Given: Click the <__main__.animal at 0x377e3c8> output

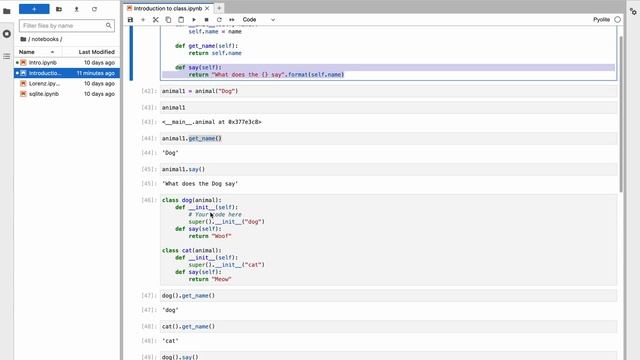Looking at the screenshot, I should coord(211,122).
